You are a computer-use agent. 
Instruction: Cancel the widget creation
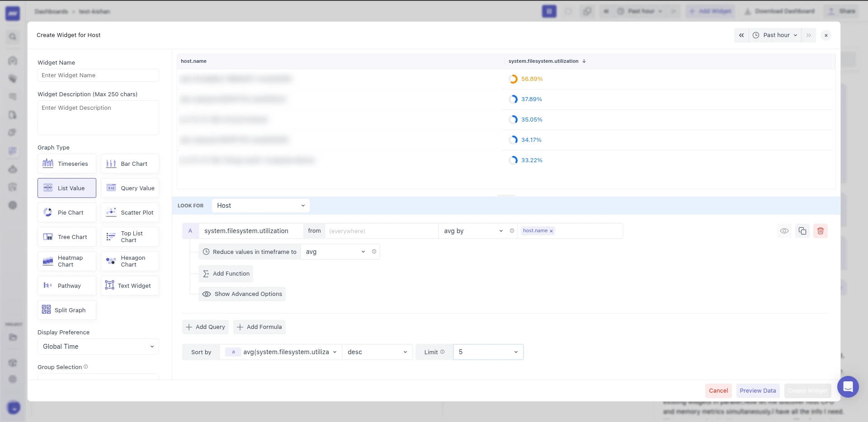pyautogui.click(x=718, y=391)
